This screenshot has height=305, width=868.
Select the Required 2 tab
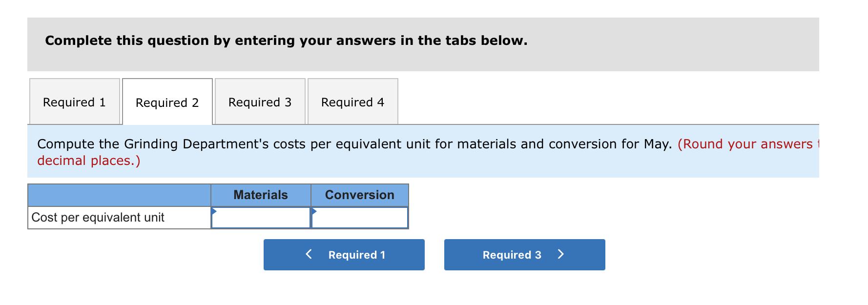click(x=167, y=102)
